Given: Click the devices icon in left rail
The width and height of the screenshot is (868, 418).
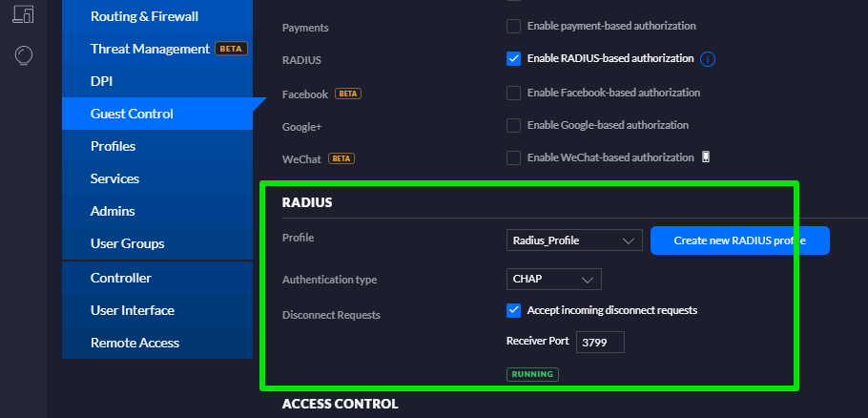Looking at the screenshot, I should (x=24, y=13).
